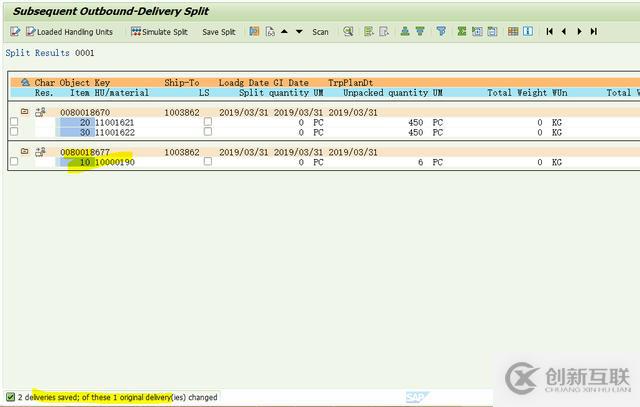Click the select-all icon after Save Split
640x407 pixels.
254,31
